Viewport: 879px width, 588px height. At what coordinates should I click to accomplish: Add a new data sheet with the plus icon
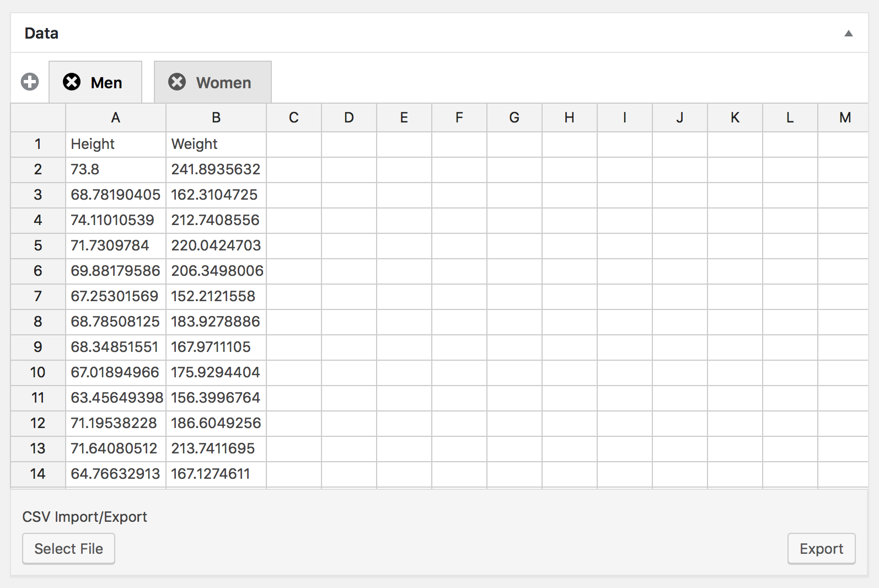30,82
